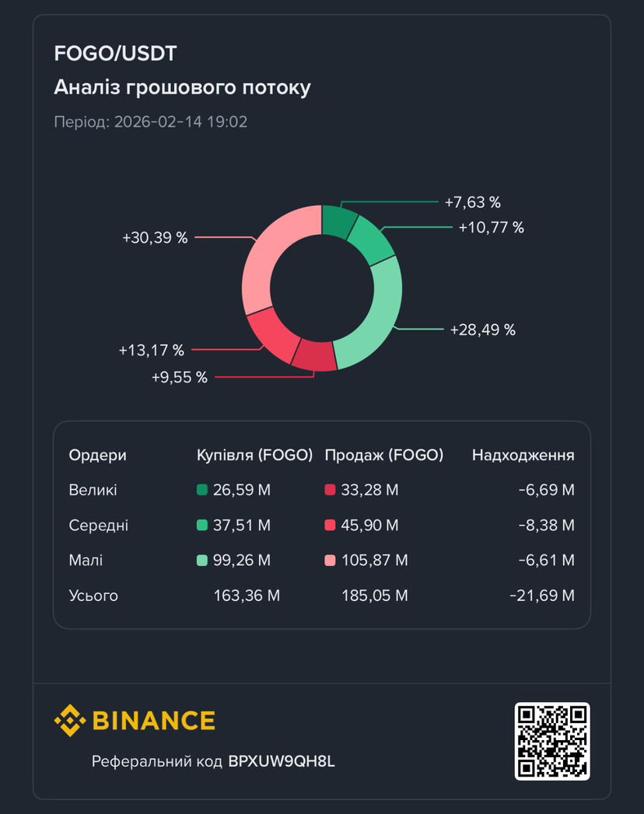Click the pink square beside 105,87 M

330,561
